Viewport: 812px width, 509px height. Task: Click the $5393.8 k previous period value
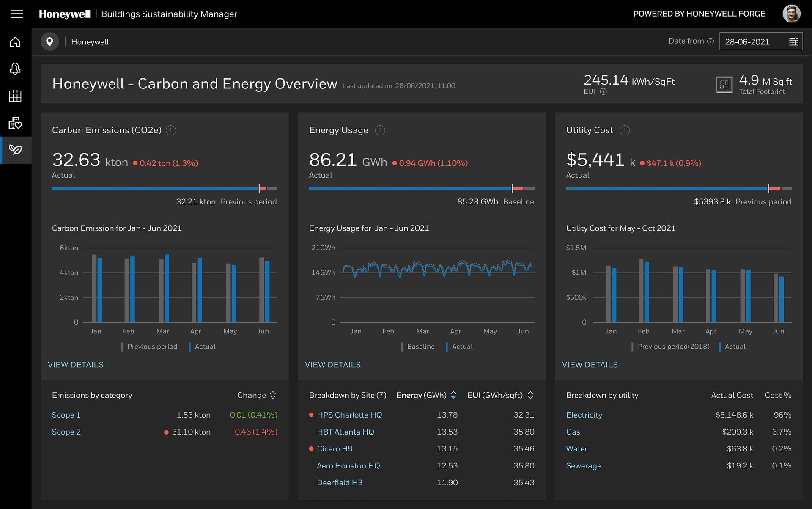(x=712, y=202)
